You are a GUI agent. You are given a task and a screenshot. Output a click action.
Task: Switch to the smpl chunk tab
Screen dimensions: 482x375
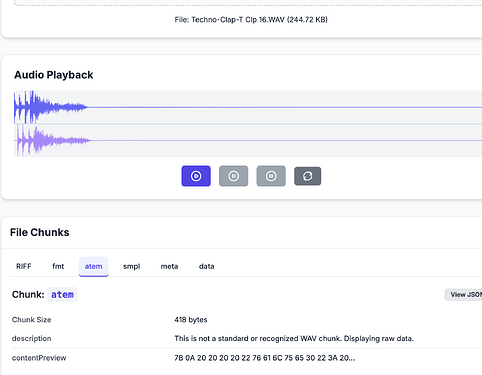[x=131, y=266]
